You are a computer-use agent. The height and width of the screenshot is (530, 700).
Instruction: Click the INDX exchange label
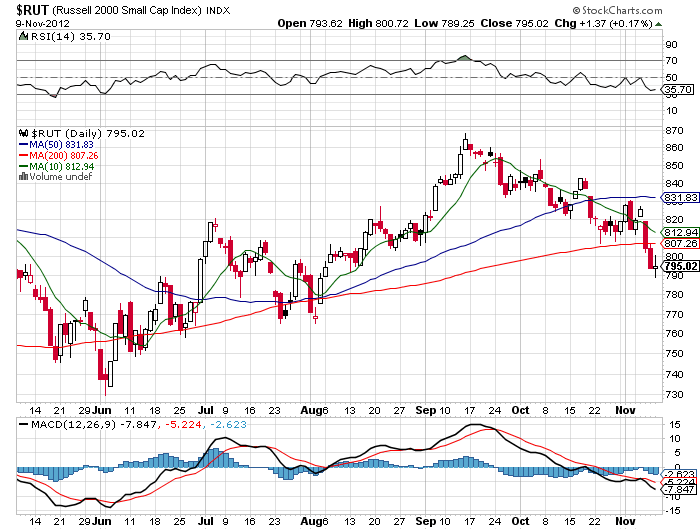(x=218, y=11)
